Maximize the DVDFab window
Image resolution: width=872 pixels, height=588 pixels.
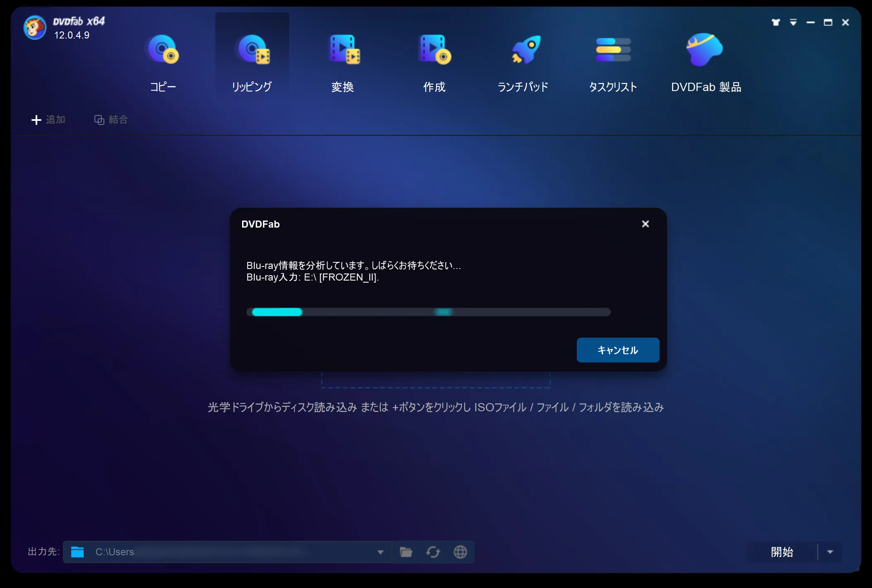(828, 22)
